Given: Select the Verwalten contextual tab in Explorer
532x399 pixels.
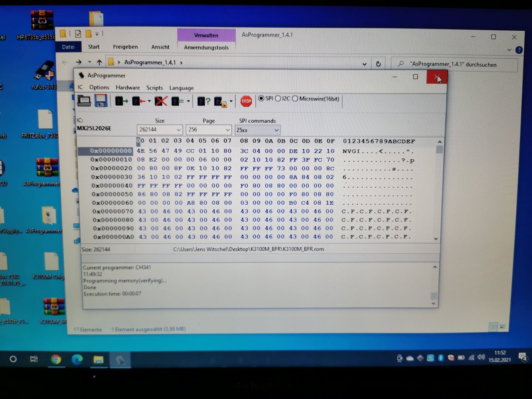Looking at the screenshot, I should point(206,35).
